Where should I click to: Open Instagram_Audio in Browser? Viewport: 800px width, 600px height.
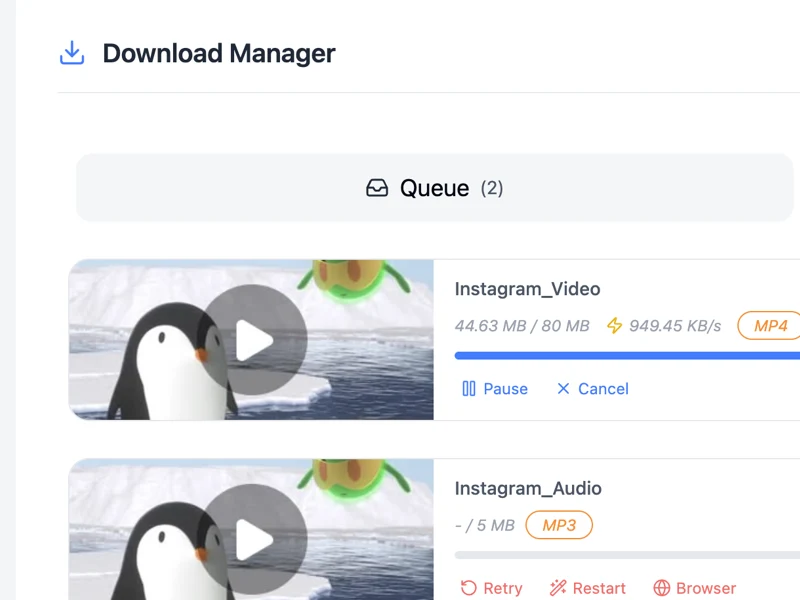[x=694, y=588]
